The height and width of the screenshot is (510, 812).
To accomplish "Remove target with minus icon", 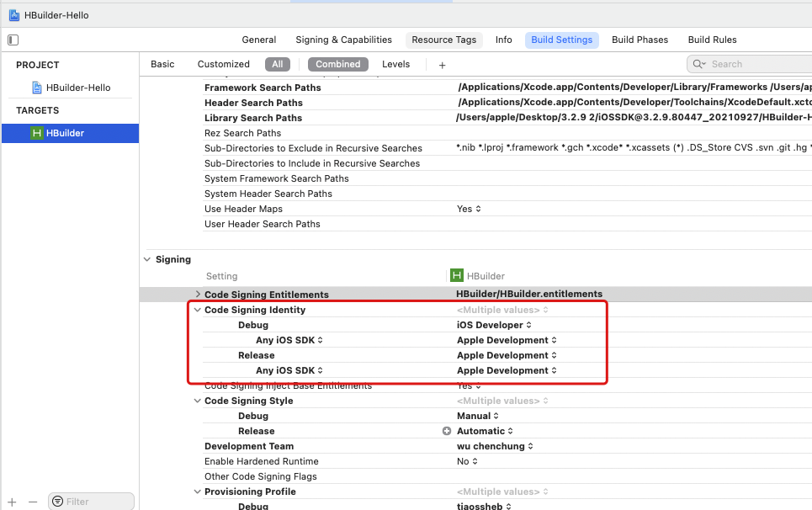I will click(x=33, y=502).
